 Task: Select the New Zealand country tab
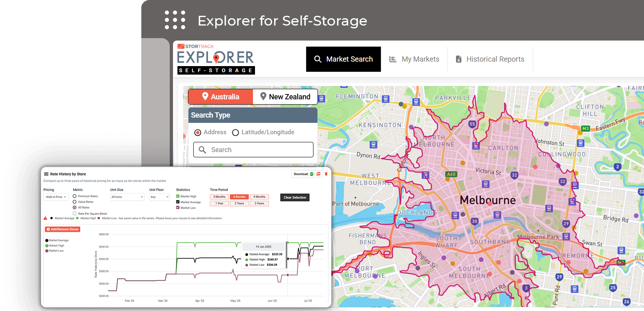[x=285, y=97]
